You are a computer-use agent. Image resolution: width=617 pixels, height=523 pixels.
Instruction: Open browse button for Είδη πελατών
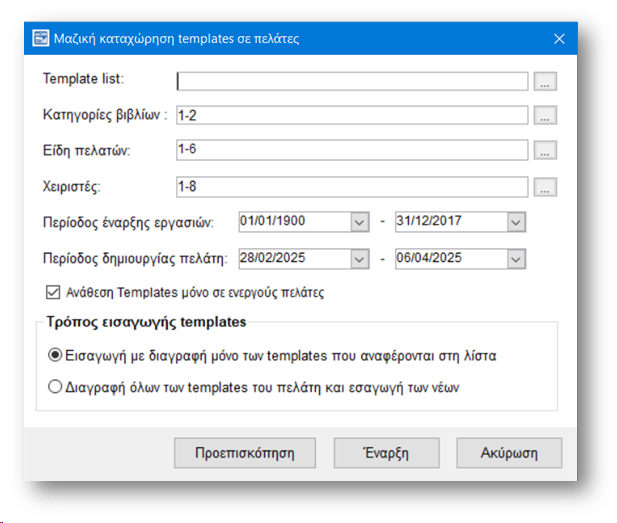point(544,151)
